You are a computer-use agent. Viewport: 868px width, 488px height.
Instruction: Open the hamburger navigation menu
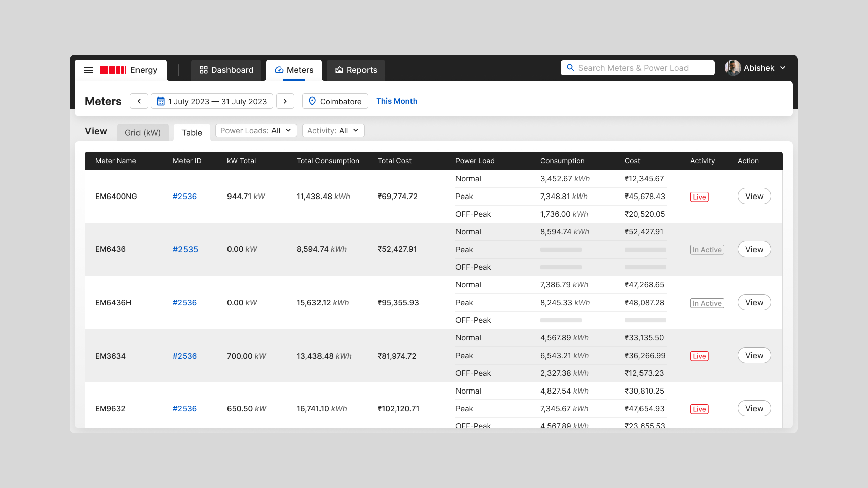tap(88, 70)
